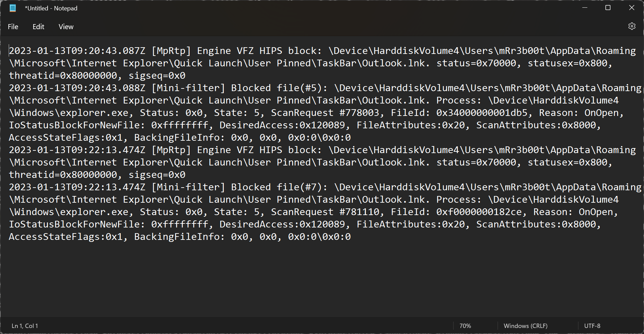644x334 pixels.
Task: Click the 70% zoom level in status bar
Action: click(x=465, y=326)
